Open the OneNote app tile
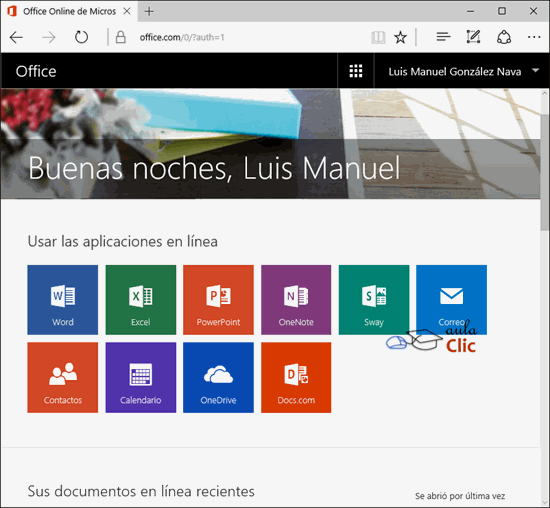 click(x=296, y=300)
